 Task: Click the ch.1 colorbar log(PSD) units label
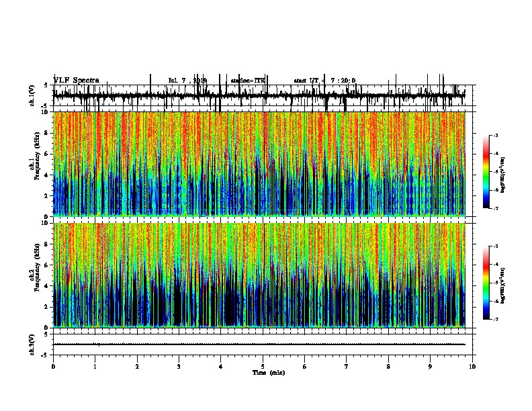coord(503,175)
